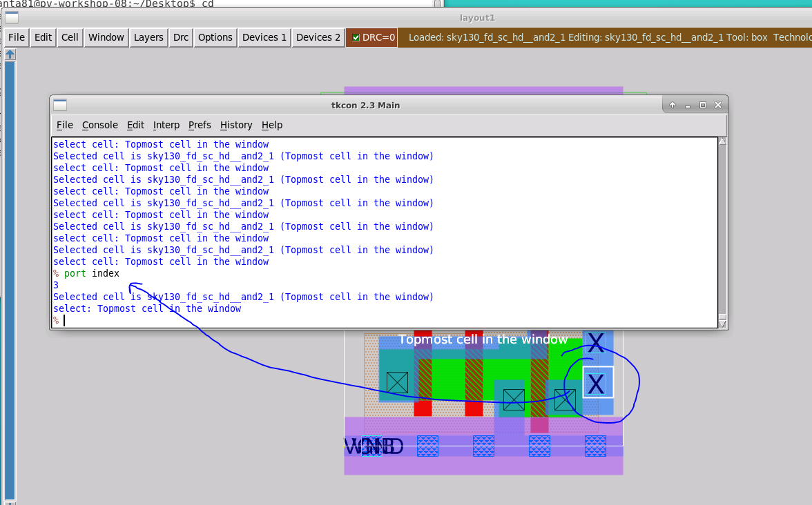Click the selected X port box in layout
The width and height of the screenshot is (812, 505).
(x=598, y=382)
